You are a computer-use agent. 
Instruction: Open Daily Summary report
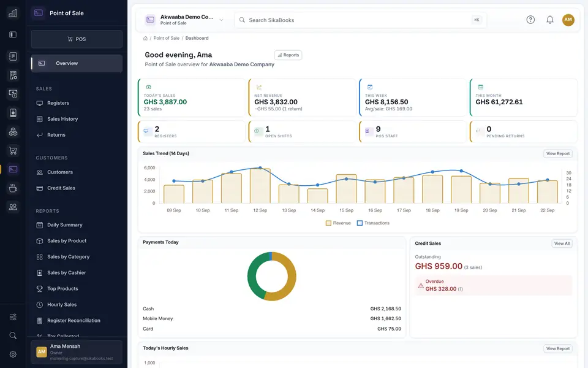click(77, 225)
